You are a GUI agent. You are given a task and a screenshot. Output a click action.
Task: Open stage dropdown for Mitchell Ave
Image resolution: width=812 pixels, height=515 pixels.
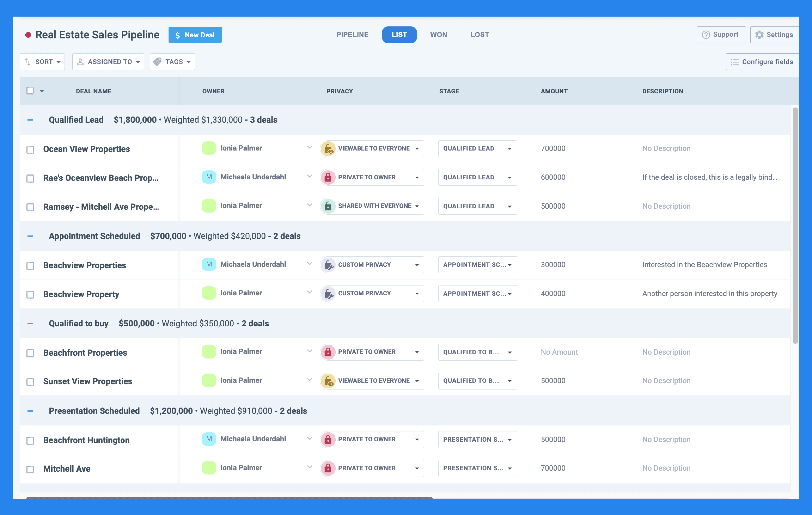[478, 468]
